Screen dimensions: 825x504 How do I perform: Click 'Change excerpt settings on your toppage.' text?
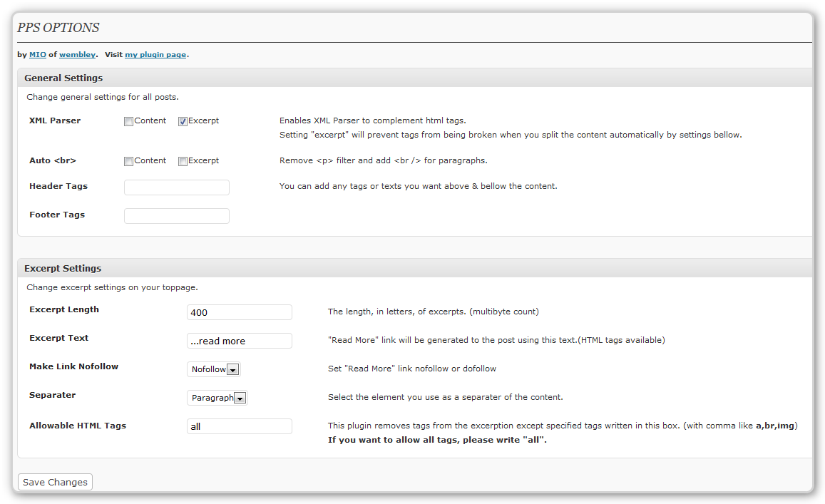pos(112,287)
